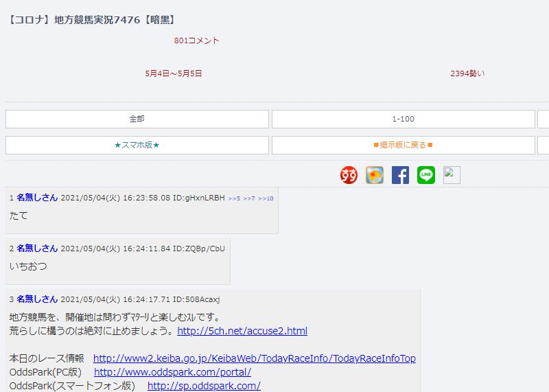The width and height of the screenshot is (549, 392).
Task: Switch to ★スマホ版★ mobile version
Action: click(x=137, y=145)
